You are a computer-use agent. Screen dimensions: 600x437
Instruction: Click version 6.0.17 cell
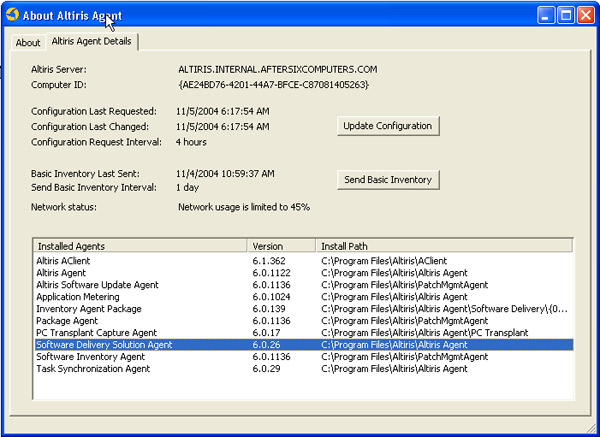point(266,333)
